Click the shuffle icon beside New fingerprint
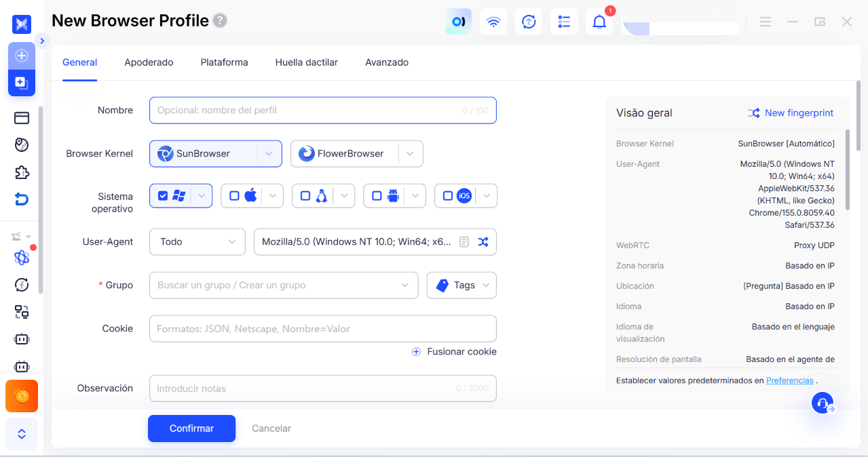The height and width of the screenshot is (457, 868). point(754,113)
